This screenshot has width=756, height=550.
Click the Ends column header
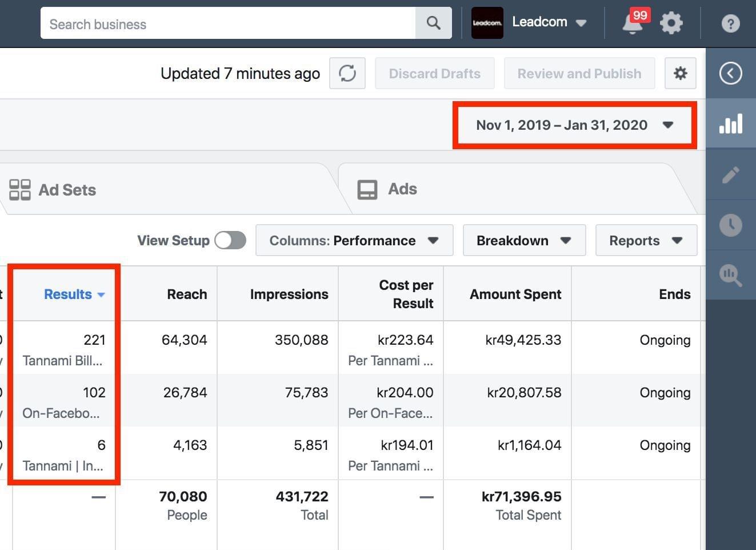point(674,294)
